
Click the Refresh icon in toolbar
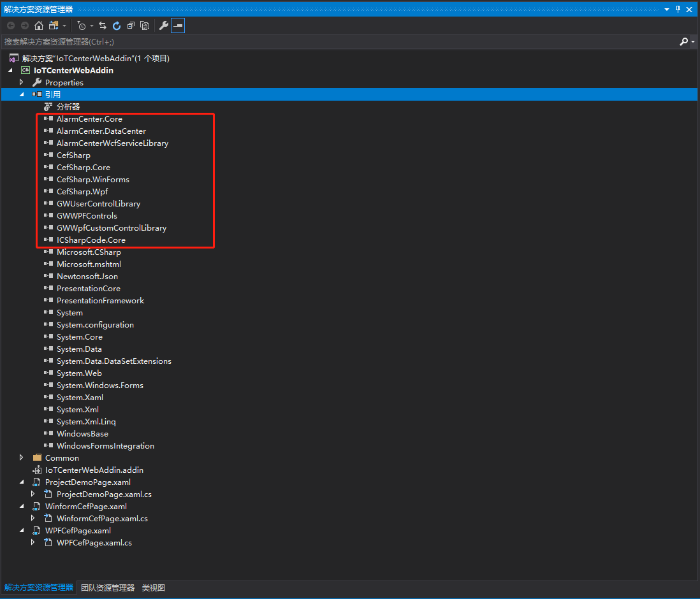coord(117,25)
